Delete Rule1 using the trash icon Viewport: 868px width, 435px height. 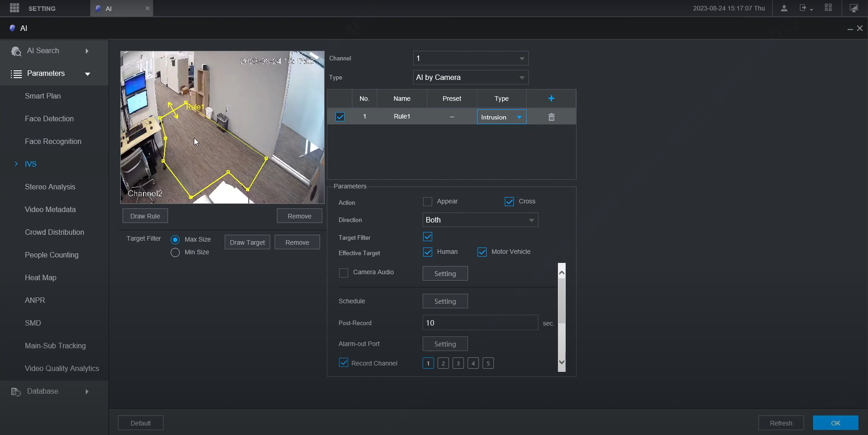(x=551, y=116)
